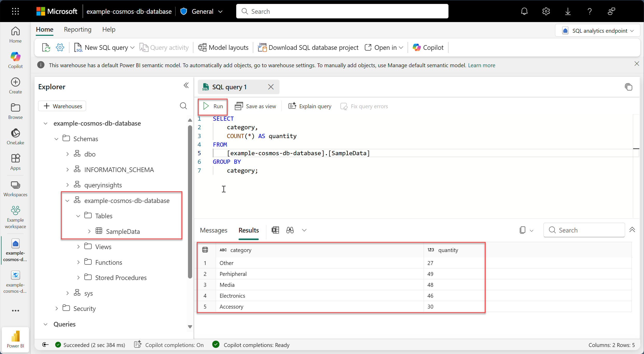Click the refresh icon in the toolbar
644x354 pixels.
[x=46, y=47]
